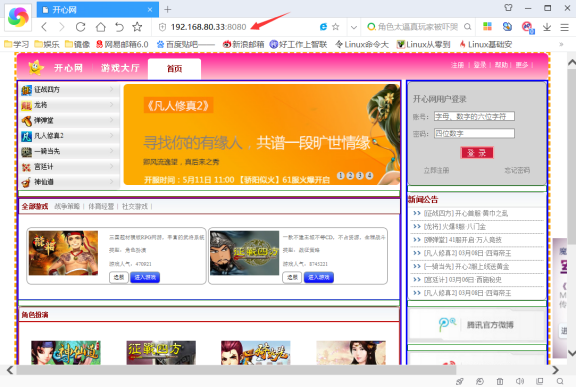
Task: Close the 开心网 tab
Action: coord(150,10)
